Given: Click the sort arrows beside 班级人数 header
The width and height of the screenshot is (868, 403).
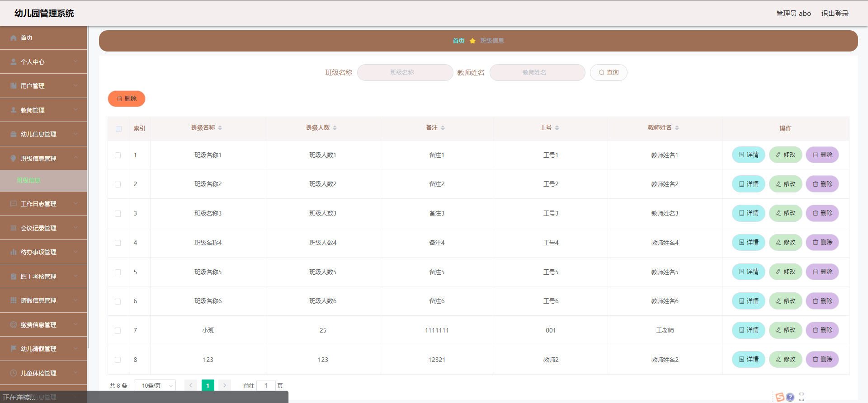Looking at the screenshot, I should [x=335, y=128].
